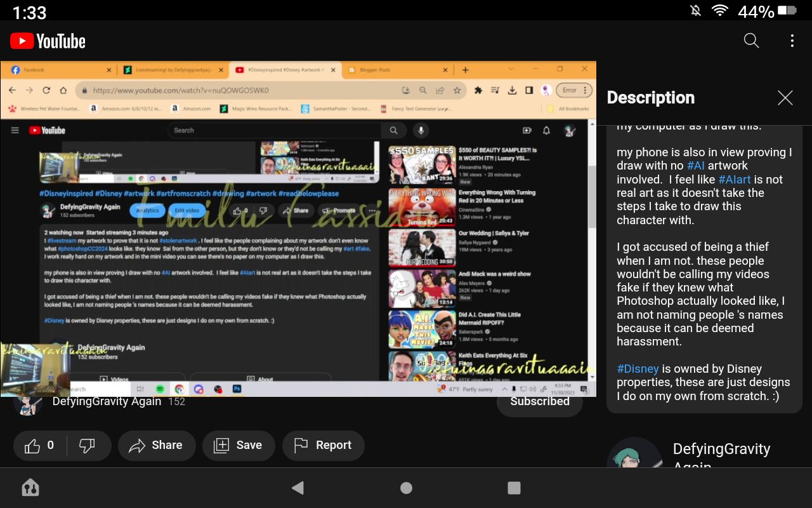Close the Description panel
The image size is (812, 508).
tap(785, 97)
